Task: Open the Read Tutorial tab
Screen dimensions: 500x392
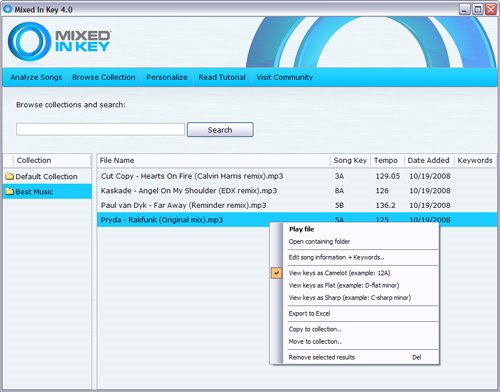Action: pos(222,77)
